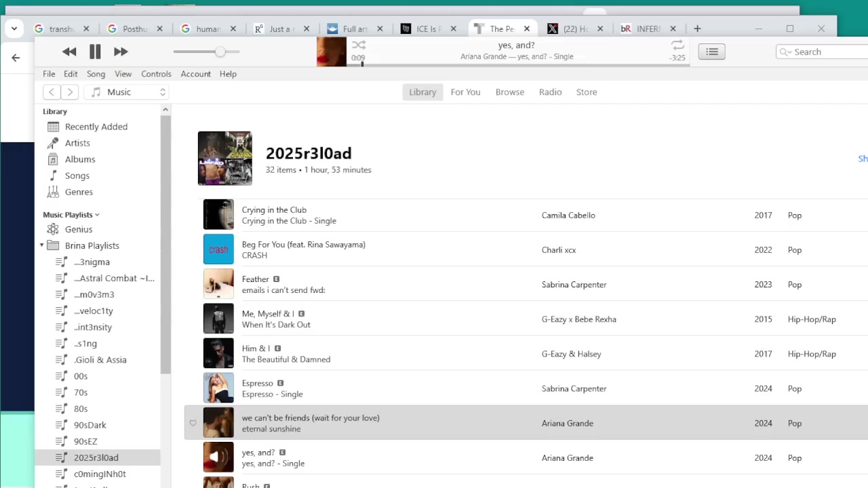Open the browser tab search dropdown
The image size is (868, 488).
(x=14, y=28)
